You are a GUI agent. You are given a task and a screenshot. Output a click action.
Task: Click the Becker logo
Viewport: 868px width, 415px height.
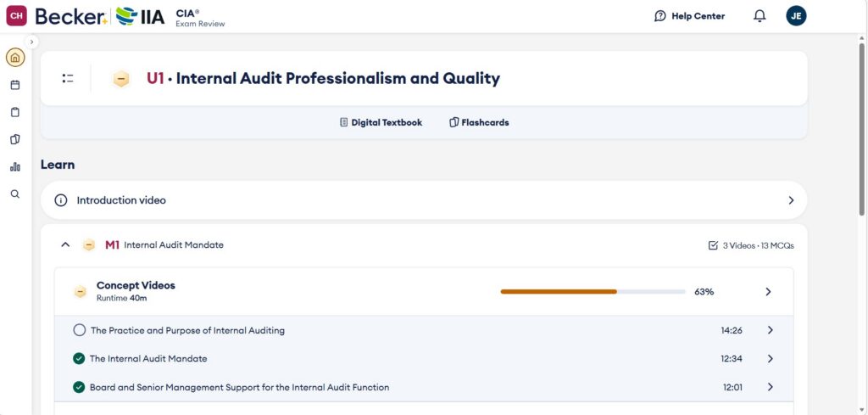[71, 16]
